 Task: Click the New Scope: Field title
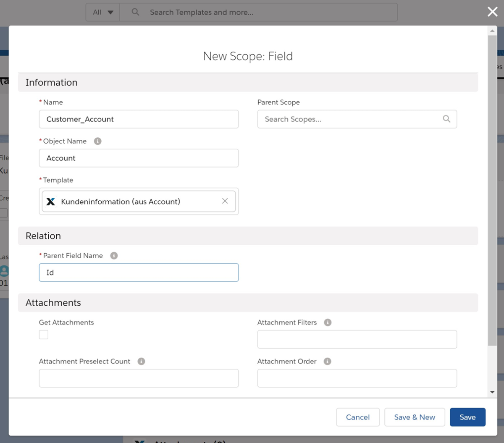tap(248, 56)
